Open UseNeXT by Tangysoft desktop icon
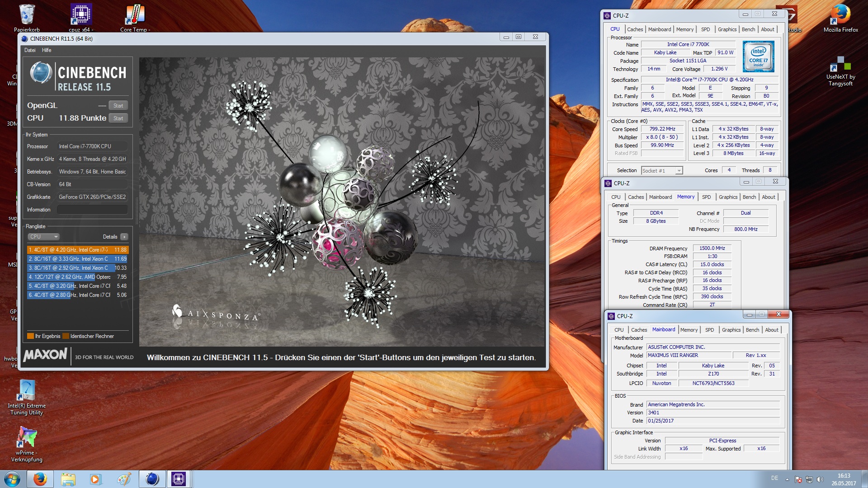The width and height of the screenshot is (868, 488). 840,71
